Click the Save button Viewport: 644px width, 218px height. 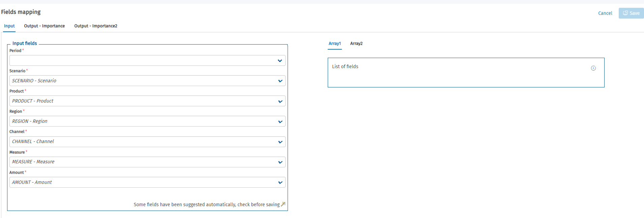point(631,13)
